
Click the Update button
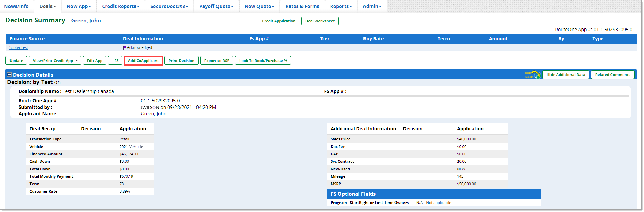16,61
